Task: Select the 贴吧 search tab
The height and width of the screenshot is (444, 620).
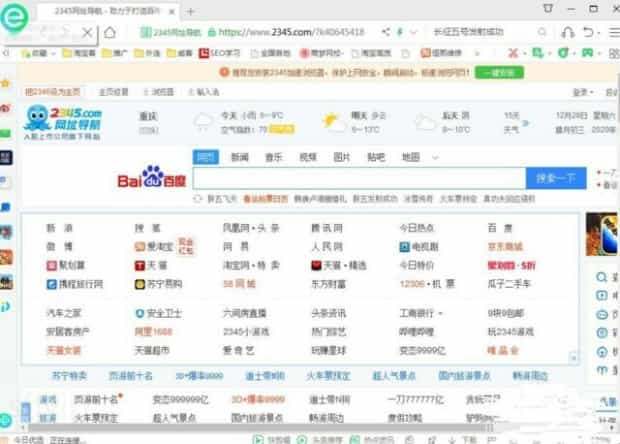Action: tap(376, 157)
